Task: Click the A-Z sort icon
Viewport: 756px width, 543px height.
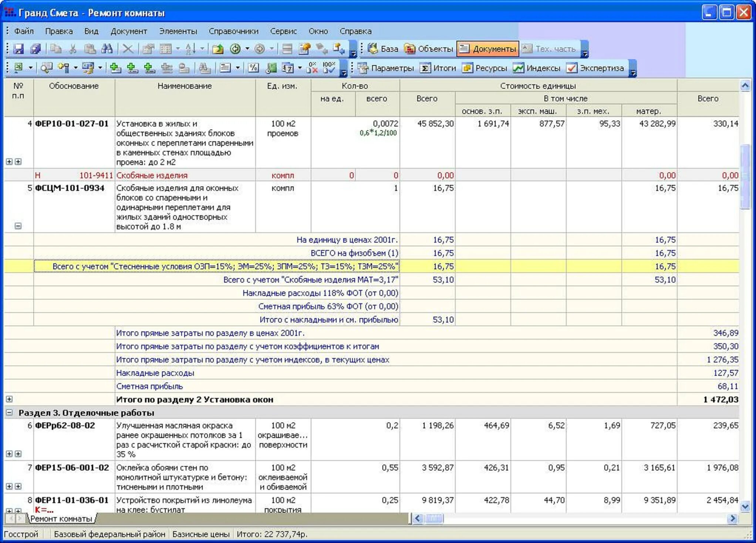Action: pyautogui.click(x=190, y=49)
